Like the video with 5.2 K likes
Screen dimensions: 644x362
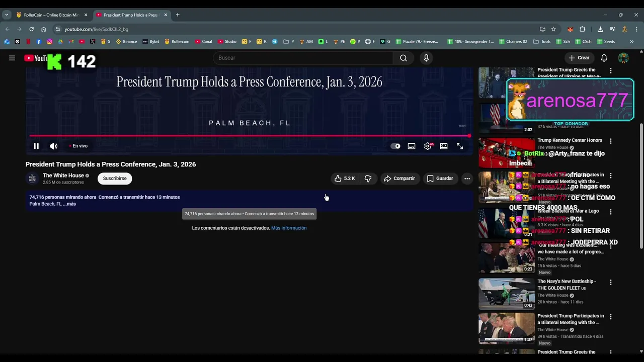[x=345, y=178]
